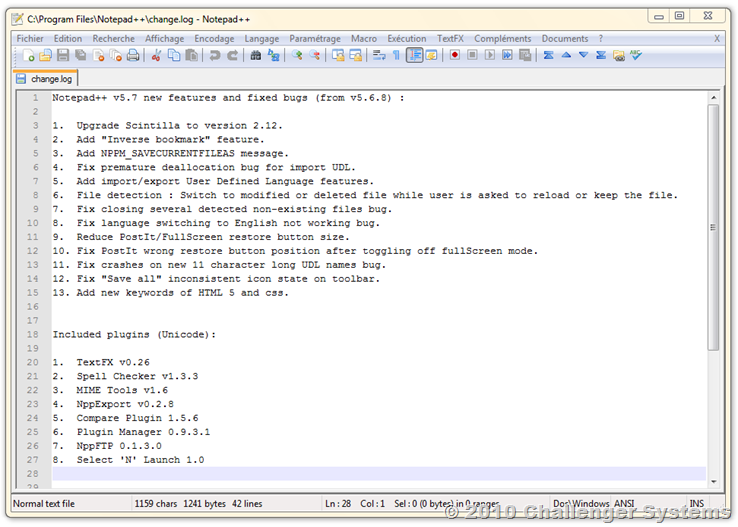Click the line 'Included plugins (Unicode):'

tap(134, 335)
